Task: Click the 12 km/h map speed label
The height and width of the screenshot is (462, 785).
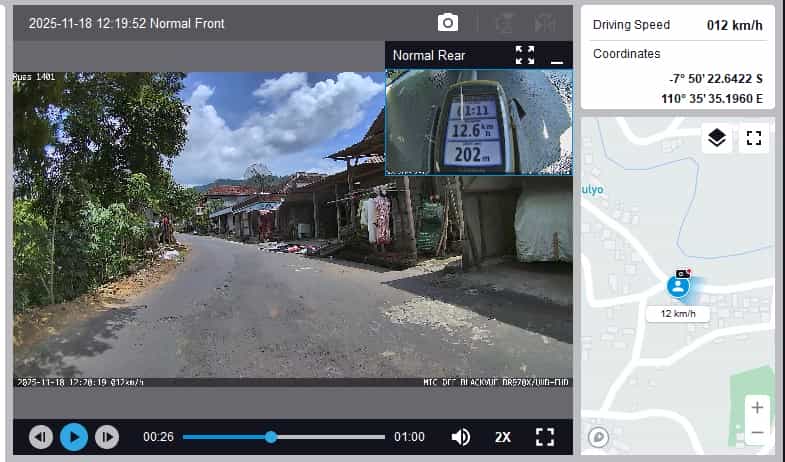Action: click(677, 314)
